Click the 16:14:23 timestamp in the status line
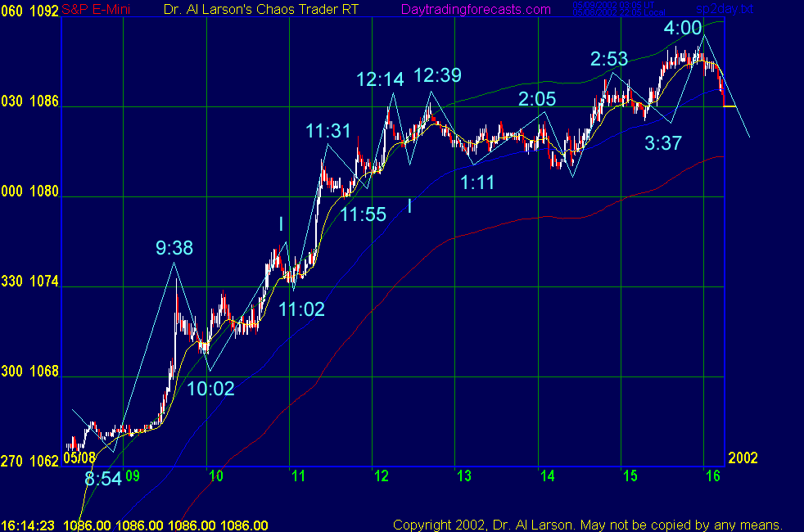Viewport: 804px width, 532px height. (x=28, y=525)
